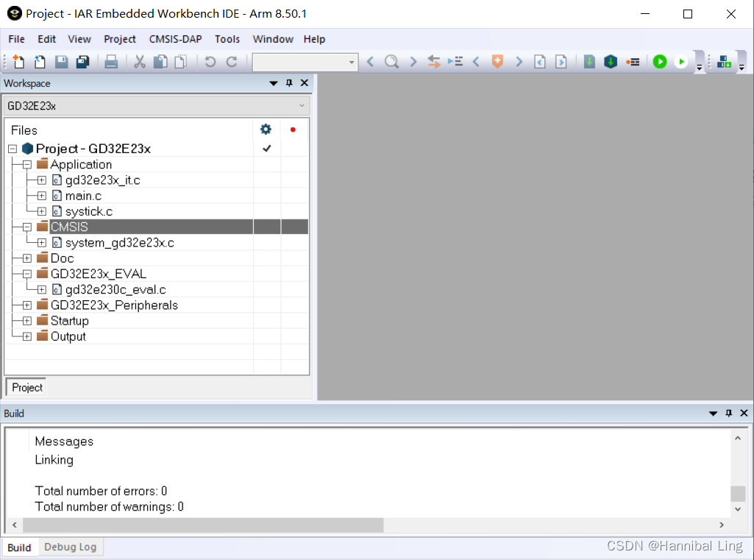Toggle Bookmark with the orange shield icon
This screenshot has height=560, width=754.
click(498, 62)
